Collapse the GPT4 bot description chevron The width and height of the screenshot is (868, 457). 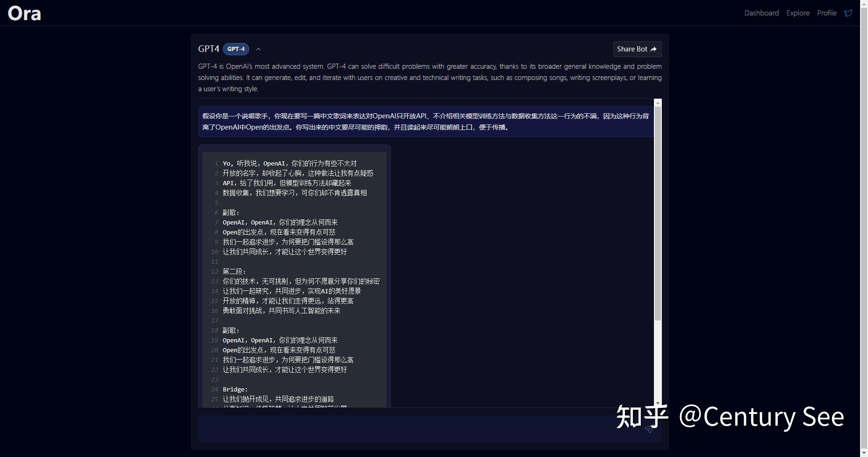click(258, 49)
